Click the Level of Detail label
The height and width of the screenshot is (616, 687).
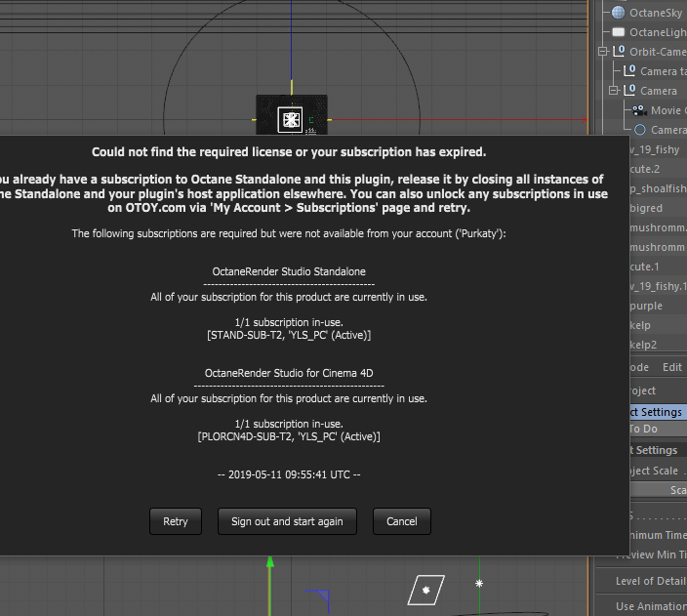650,581
